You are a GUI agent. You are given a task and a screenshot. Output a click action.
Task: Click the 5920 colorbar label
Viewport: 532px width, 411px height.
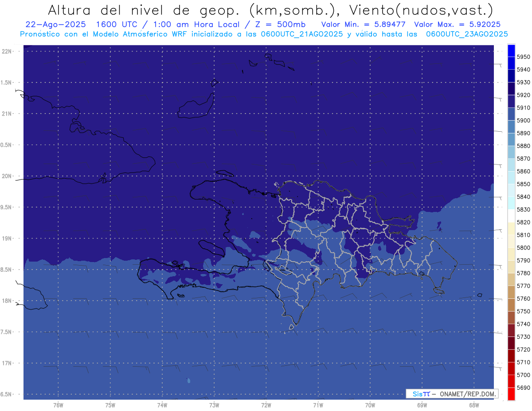point(524,95)
